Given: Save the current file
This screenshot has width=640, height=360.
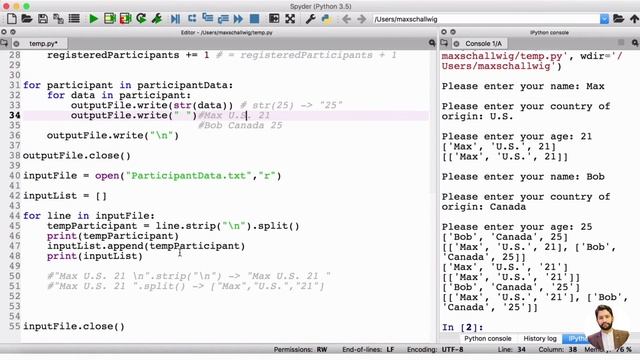Looking at the screenshot, I should pyautogui.click(x=42, y=19).
